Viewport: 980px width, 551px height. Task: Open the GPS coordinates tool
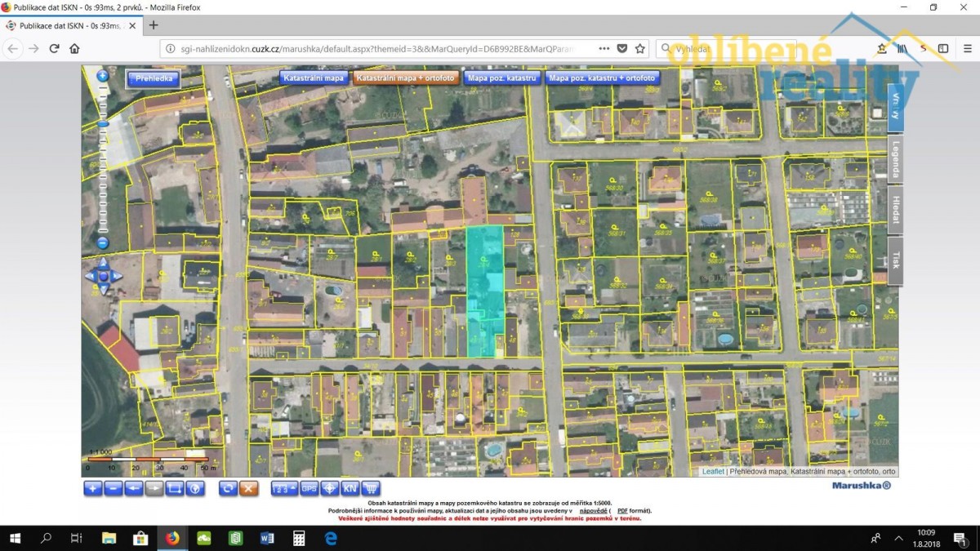click(309, 488)
